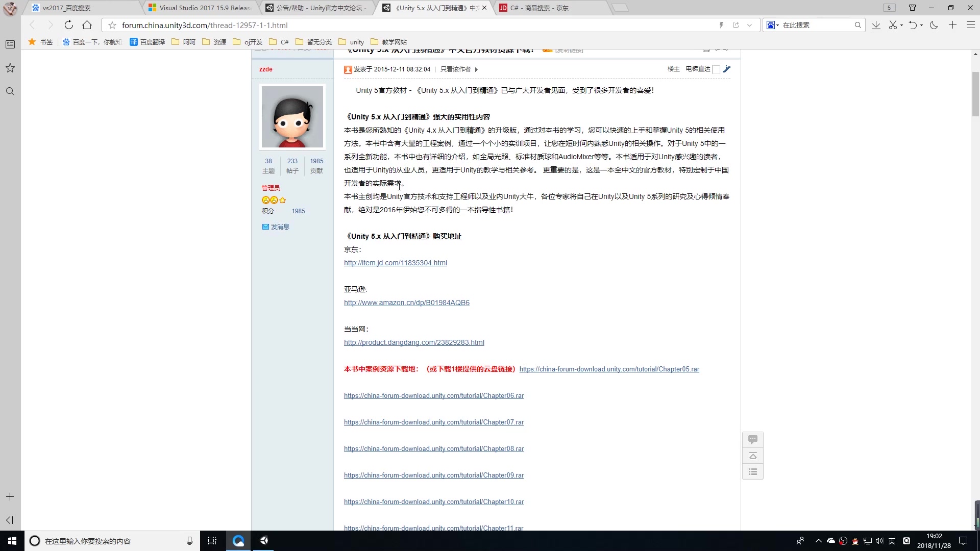Switch to the C# 商品搜索 京东 tab
The height and width of the screenshot is (551, 980).
pyautogui.click(x=551, y=8)
